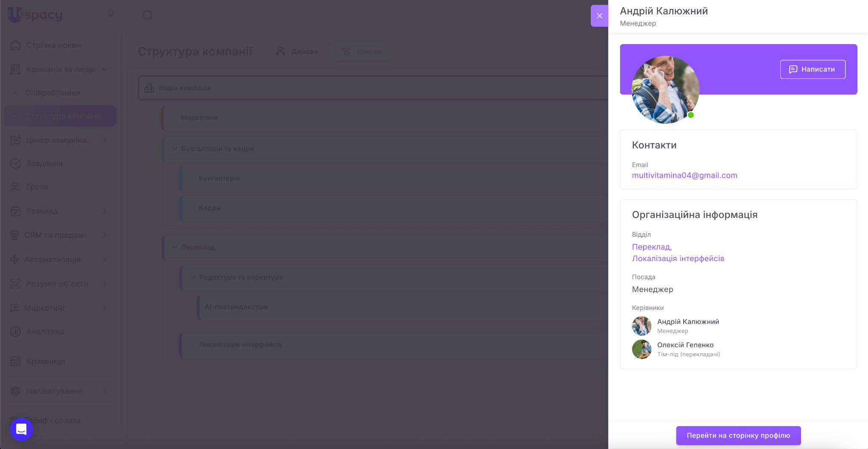Click the Uspacy logo
868x449 pixels.
[35, 15]
